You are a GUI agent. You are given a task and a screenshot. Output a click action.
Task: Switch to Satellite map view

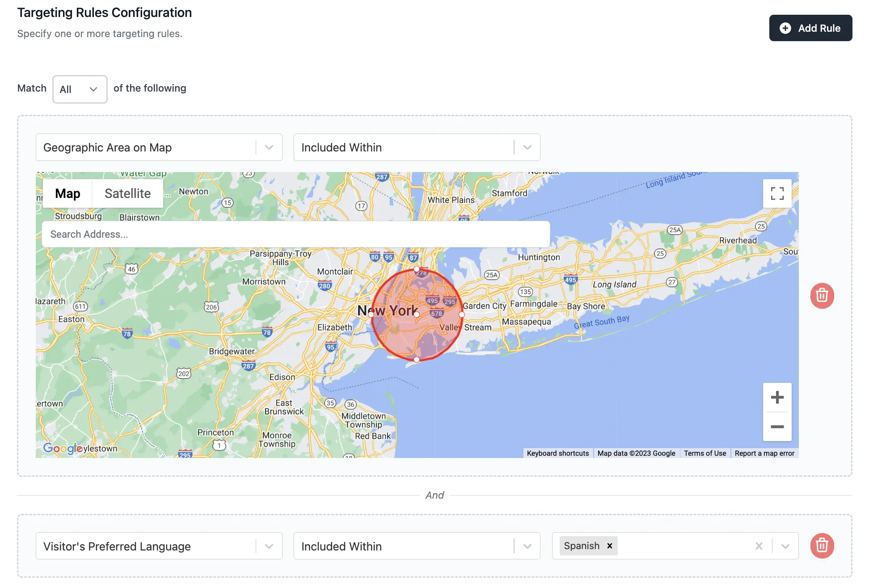click(x=127, y=193)
